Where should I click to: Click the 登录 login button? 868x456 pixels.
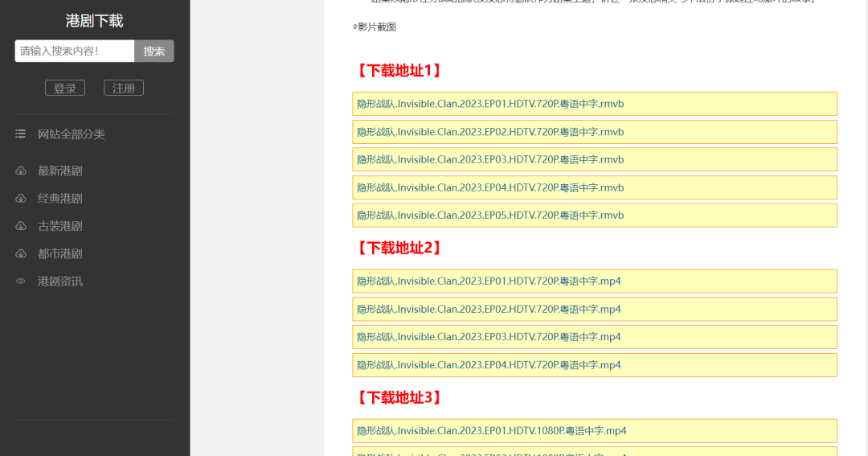click(65, 88)
